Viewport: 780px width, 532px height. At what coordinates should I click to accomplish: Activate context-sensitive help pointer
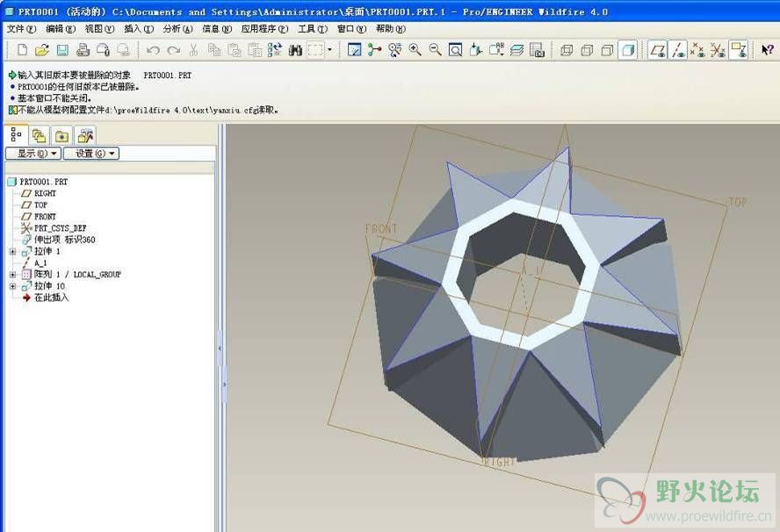click(768, 50)
